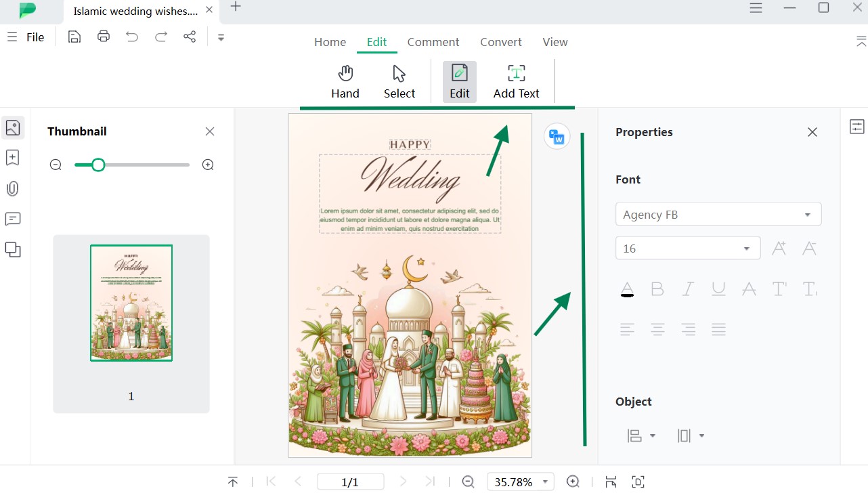Go to the first page

pos(272,481)
